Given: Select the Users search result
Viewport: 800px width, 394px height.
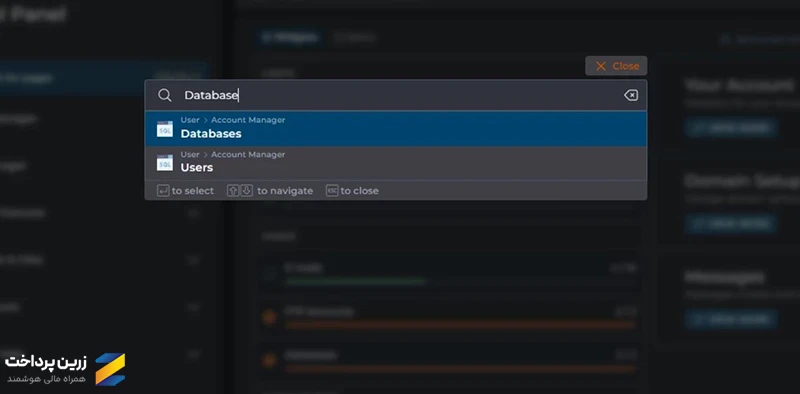Looking at the screenshot, I should coord(395,163).
